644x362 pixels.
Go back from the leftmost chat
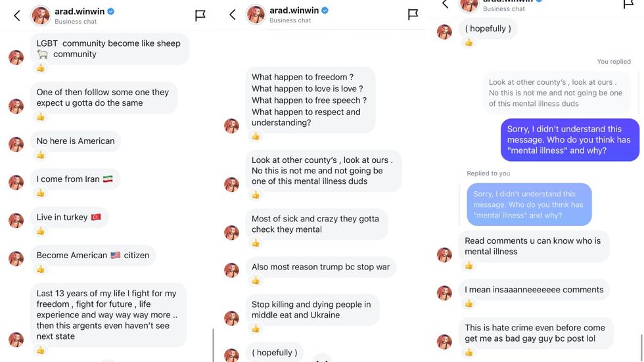(x=17, y=15)
